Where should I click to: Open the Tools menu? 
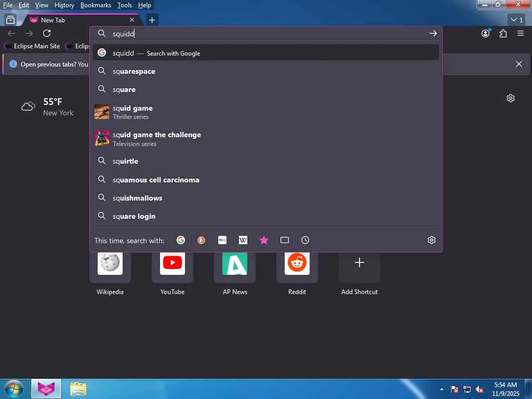click(x=125, y=5)
